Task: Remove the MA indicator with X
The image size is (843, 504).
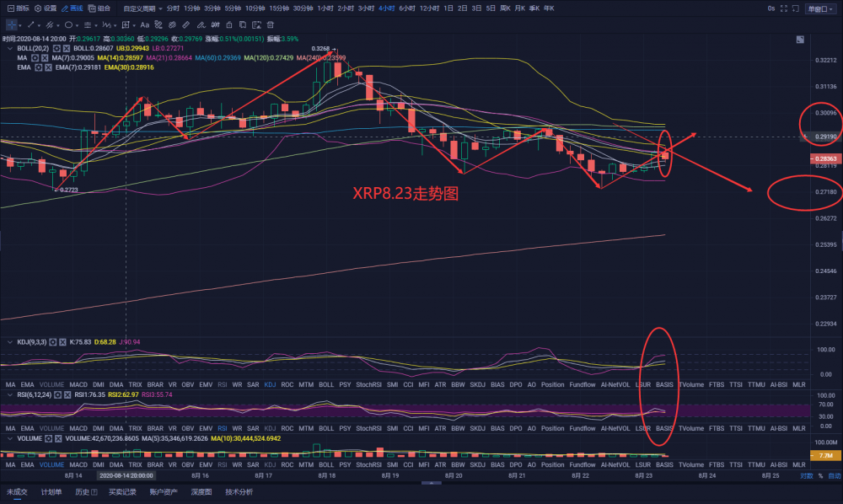Action: [x=46, y=58]
